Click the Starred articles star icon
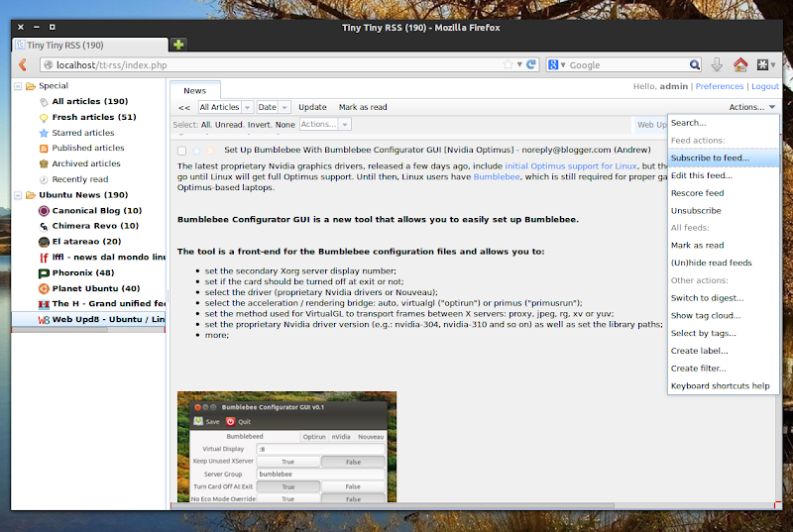 point(44,133)
